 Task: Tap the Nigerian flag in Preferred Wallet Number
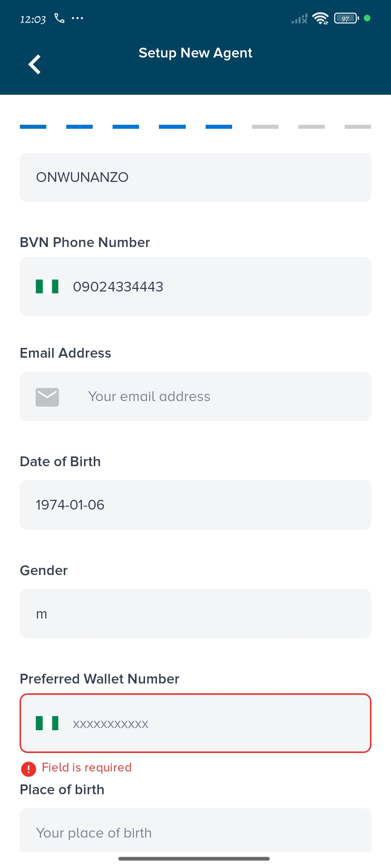tap(47, 723)
